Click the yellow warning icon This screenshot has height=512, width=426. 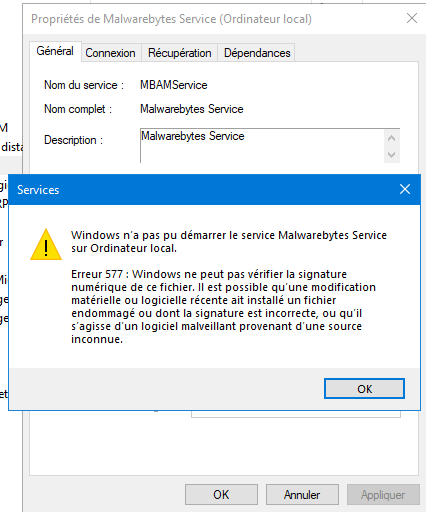pyautogui.click(x=46, y=245)
